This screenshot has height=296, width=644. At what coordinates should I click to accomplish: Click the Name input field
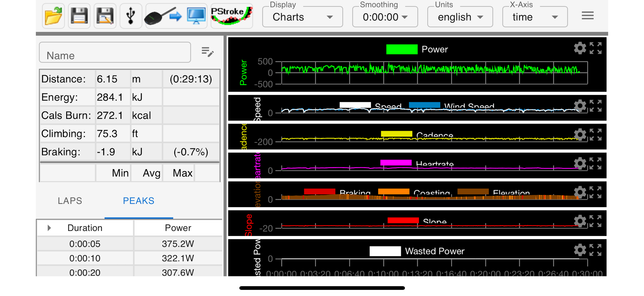click(115, 52)
